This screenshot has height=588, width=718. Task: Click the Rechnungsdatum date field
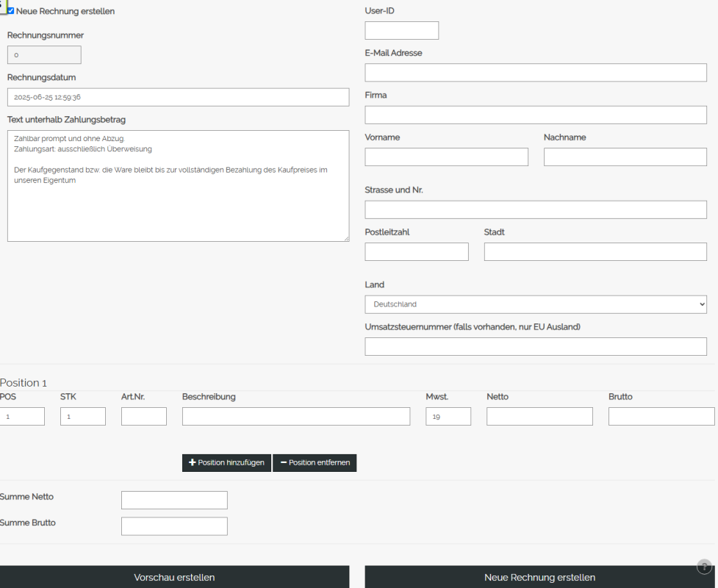pyautogui.click(x=178, y=96)
